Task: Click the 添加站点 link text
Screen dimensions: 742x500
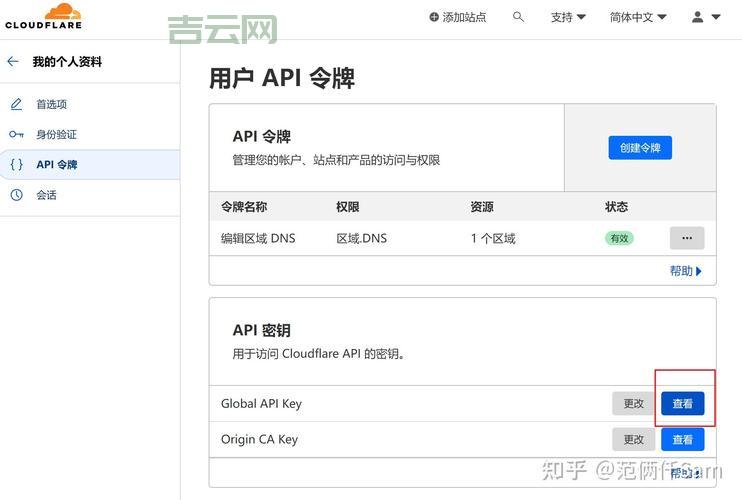Action: (x=464, y=18)
